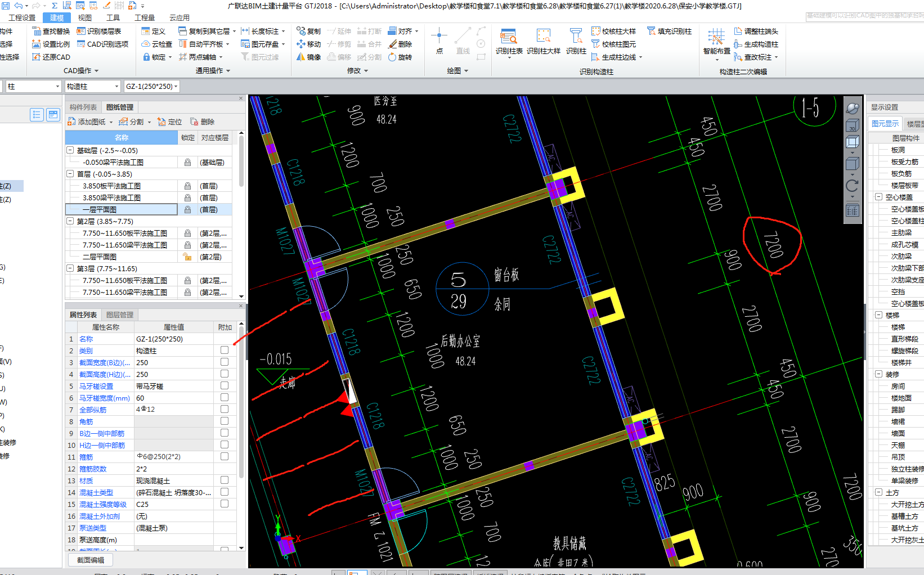This screenshot has height=575, width=924.
Task: Click 定位 in the drawing management panel
Action: 170,122
